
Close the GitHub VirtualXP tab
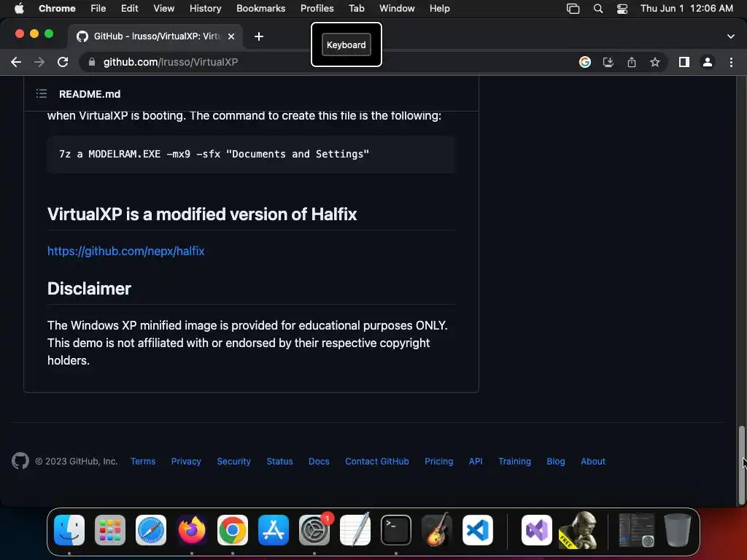tap(231, 36)
